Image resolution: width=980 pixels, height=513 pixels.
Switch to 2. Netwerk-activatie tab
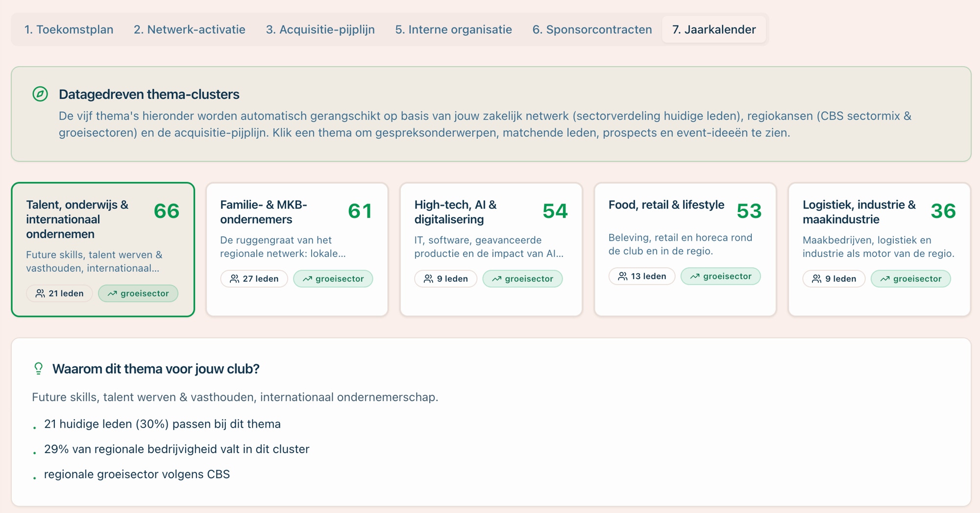[x=190, y=29]
